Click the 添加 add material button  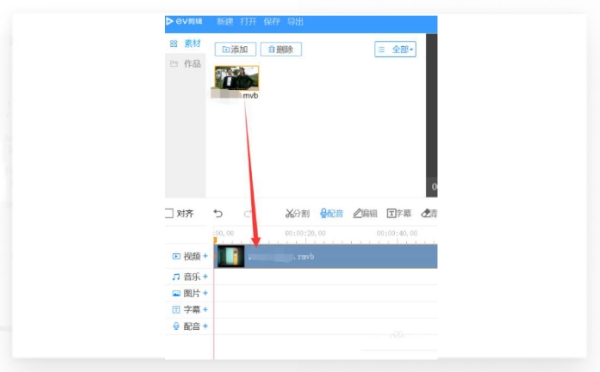pos(235,49)
